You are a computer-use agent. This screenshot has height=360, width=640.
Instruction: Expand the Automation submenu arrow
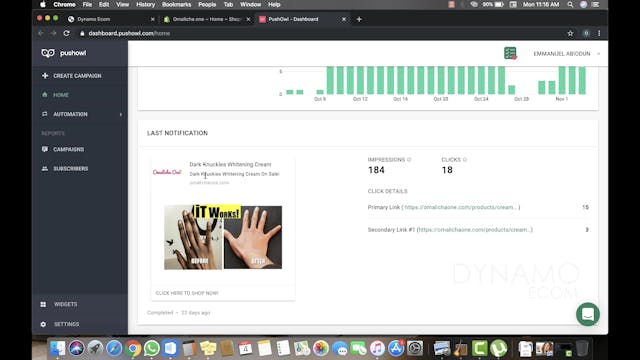coord(121,114)
